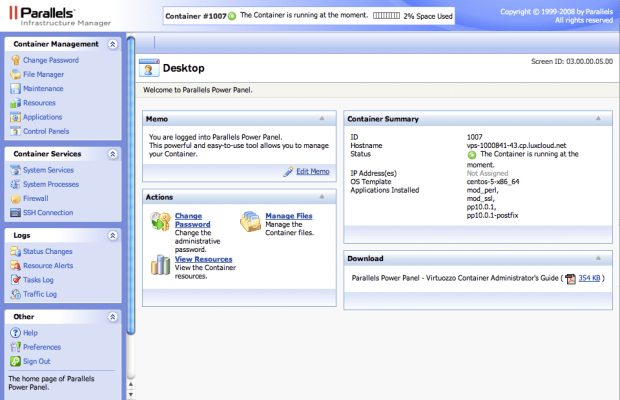Image resolution: width=620 pixels, height=400 pixels.
Task: Open Preferences in Other section
Action: [x=42, y=347]
